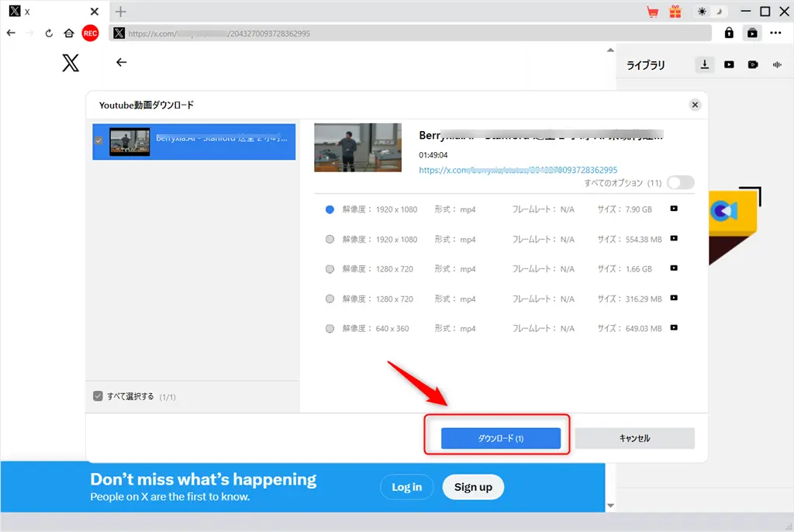Choose the 640 x 360 resolution option
Screen dimensions: 794x532
click(x=330, y=329)
